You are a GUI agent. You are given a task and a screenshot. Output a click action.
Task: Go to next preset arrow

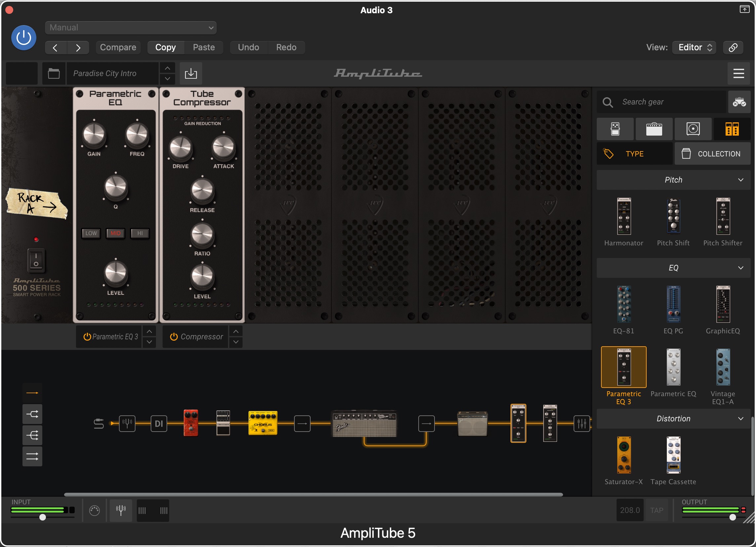click(78, 48)
